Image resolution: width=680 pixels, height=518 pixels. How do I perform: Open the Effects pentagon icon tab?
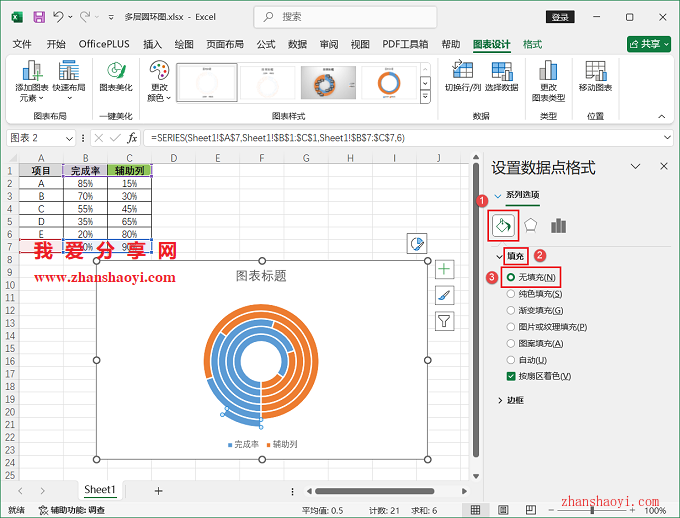[531, 225]
